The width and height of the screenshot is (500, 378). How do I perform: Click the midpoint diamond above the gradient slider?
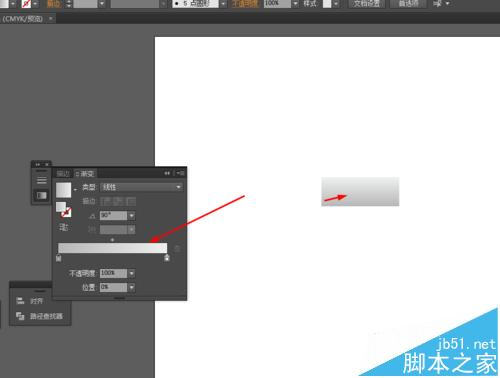(x=112, y=240)
